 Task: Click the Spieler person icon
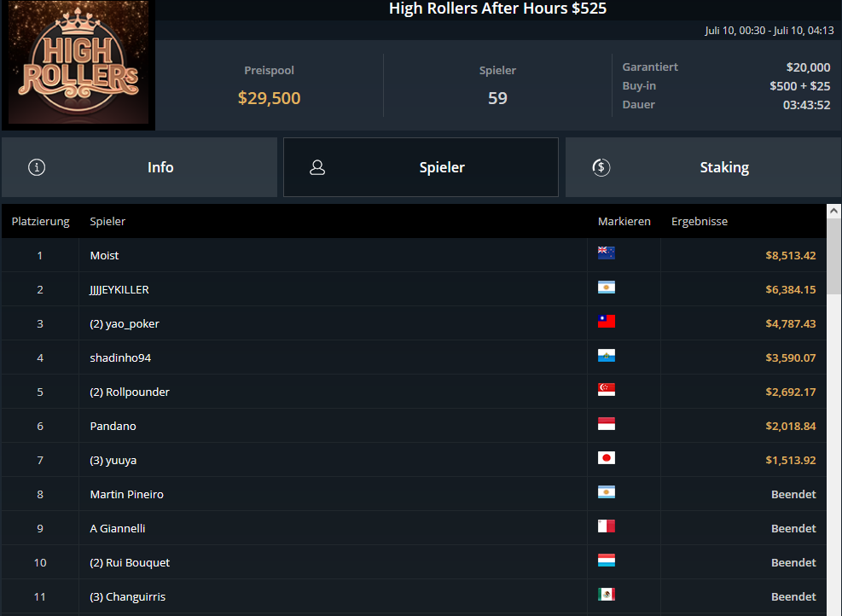pyautogui.click(x=317, y=167)
